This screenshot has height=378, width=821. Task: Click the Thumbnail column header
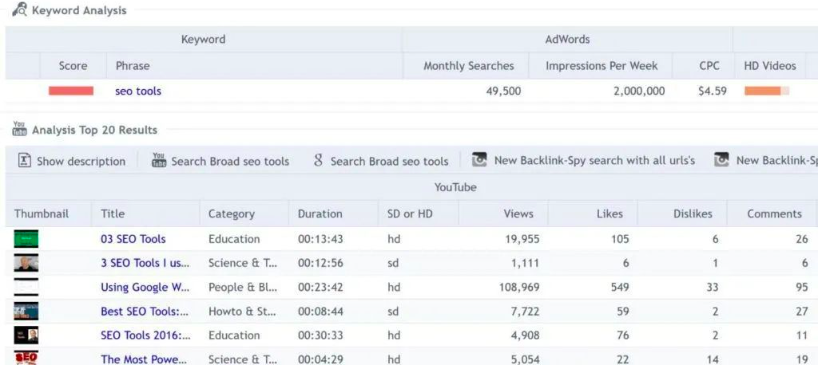point(41,214)
